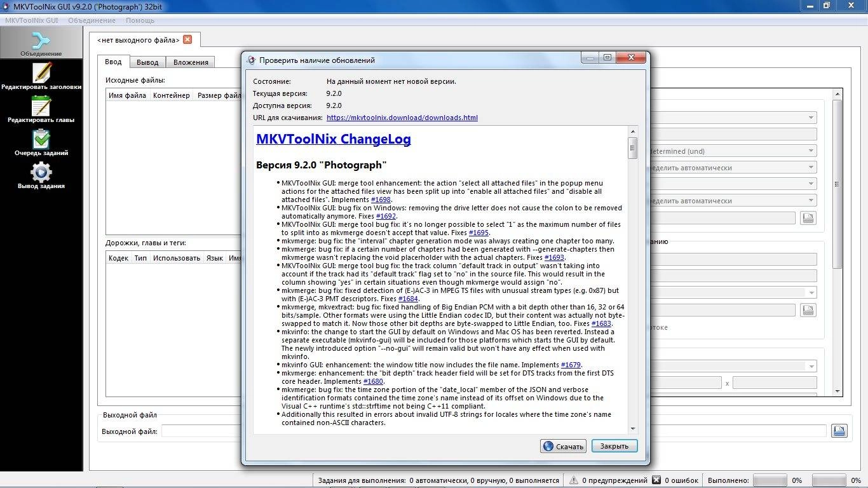
Task: Open mkvtoolnix.download downloads URL link
Action: (x=402, y=118)
